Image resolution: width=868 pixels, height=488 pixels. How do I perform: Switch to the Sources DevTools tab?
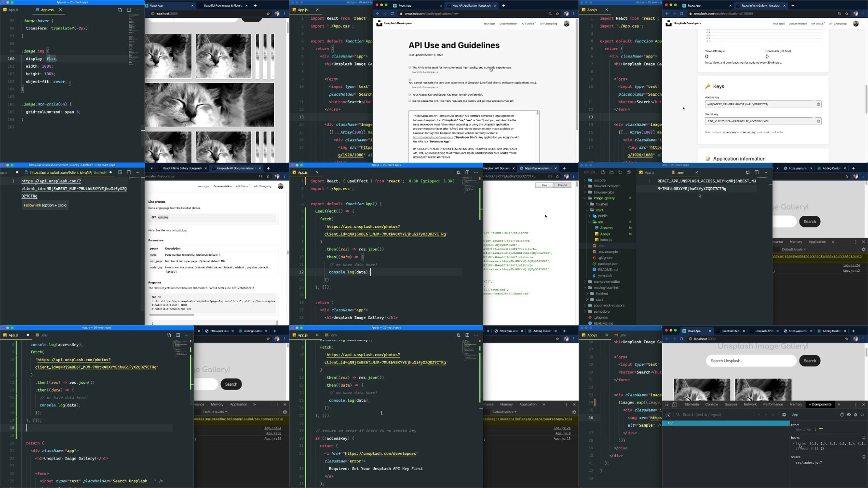coord(731,404)
